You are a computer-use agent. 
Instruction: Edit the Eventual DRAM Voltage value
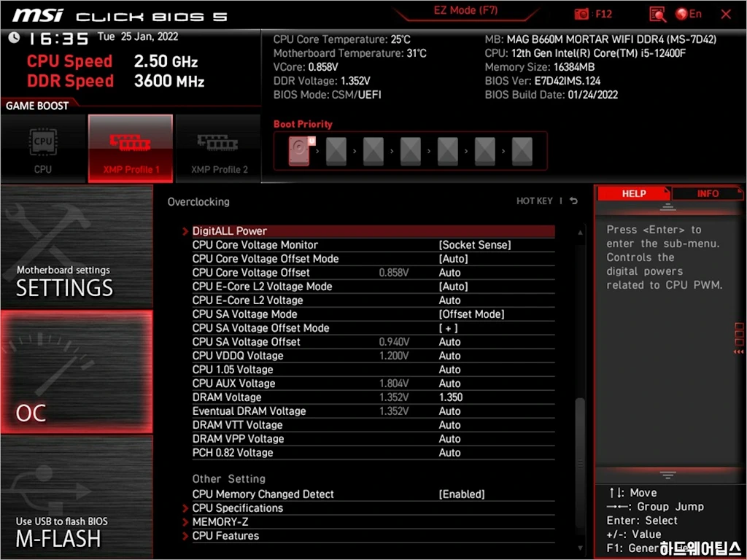tap(449, 411)
